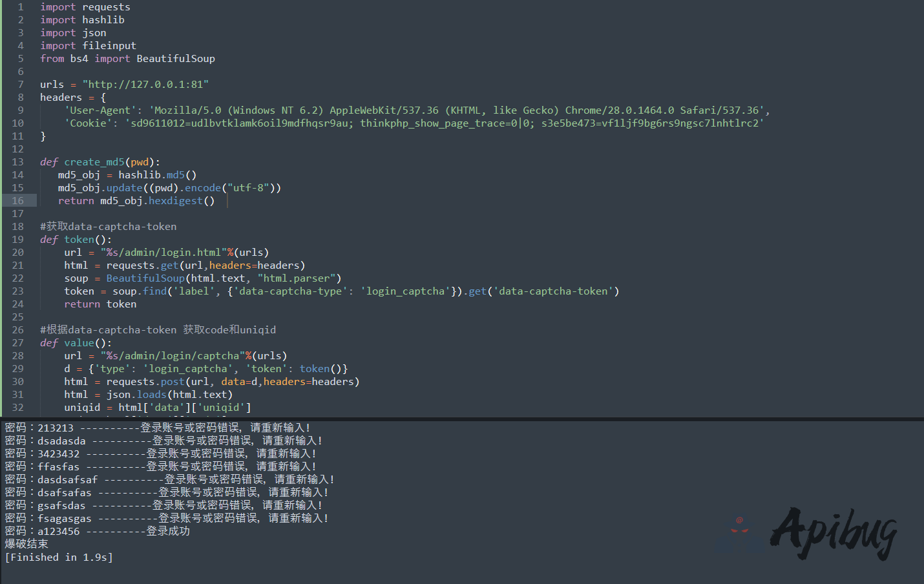The width and height of the screenshot is (924, 584).
Task: Click the '登录成功' output line for a123456
Action: click(97, 531)
